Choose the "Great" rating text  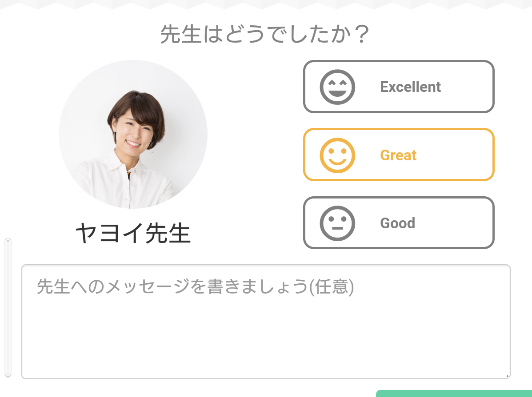(398, 155)
